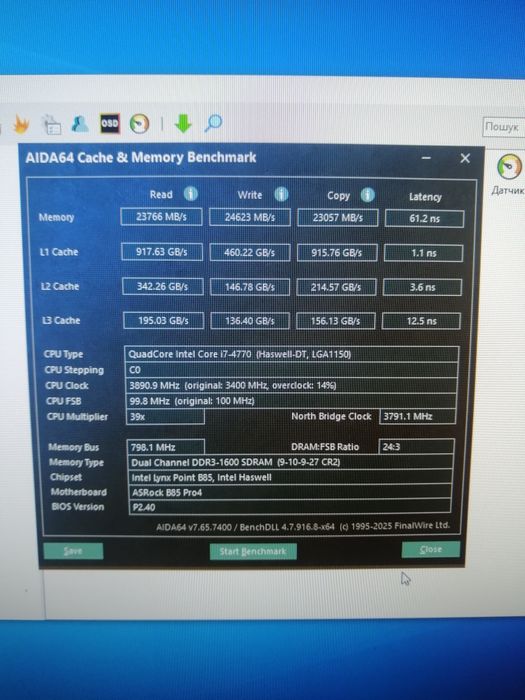Screen dimensions: 525x700
Task: Select L1 Cache read 917.63 GB/s
Action: click(x=162, y=252)
